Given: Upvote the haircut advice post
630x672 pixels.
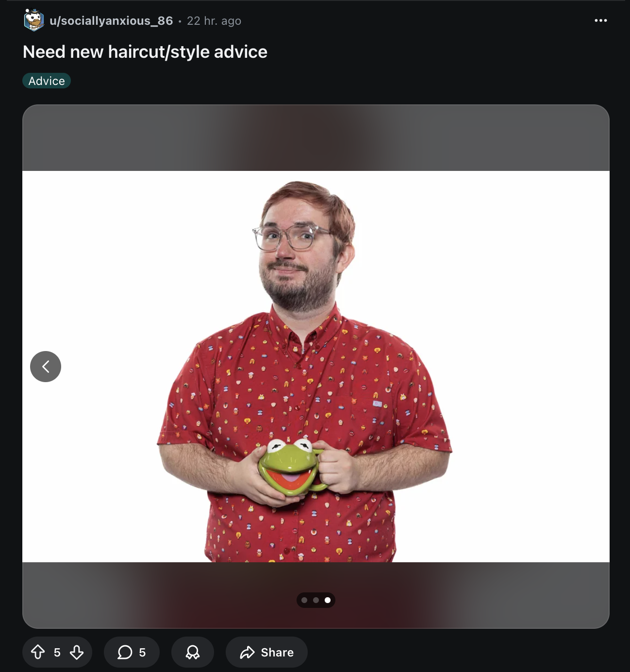Looking at the screenshot, I should 38,652.
